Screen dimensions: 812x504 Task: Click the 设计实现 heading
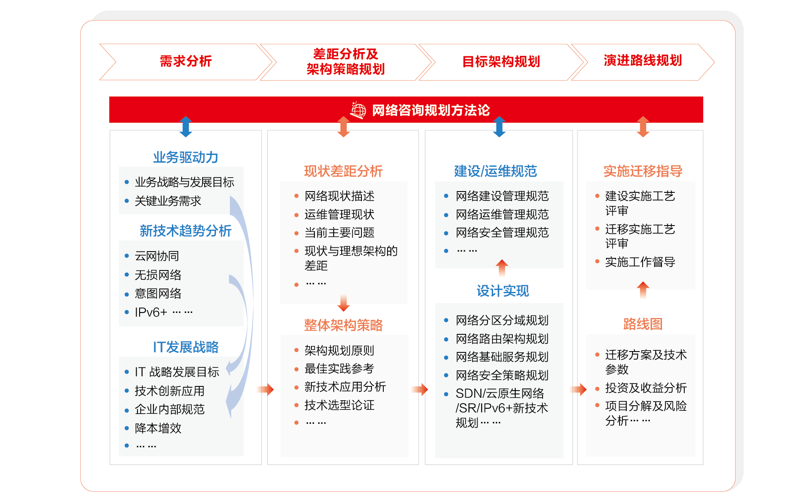(502, 291)
